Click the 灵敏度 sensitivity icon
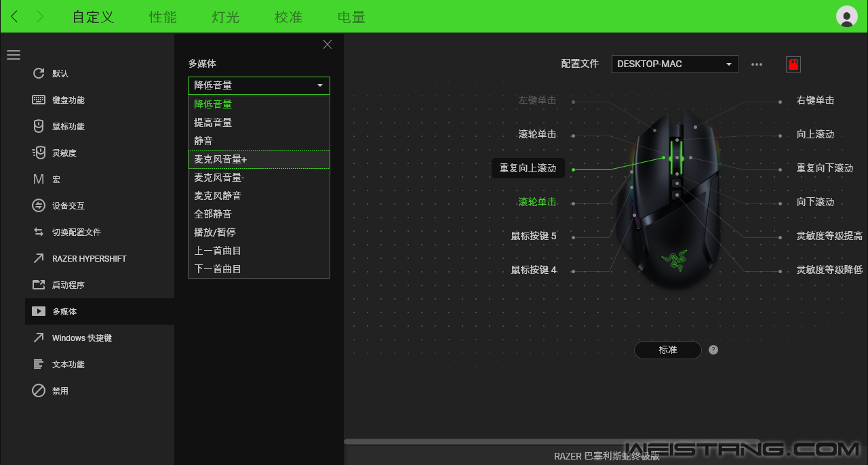868x465 pixels. (x=39, y=153)
